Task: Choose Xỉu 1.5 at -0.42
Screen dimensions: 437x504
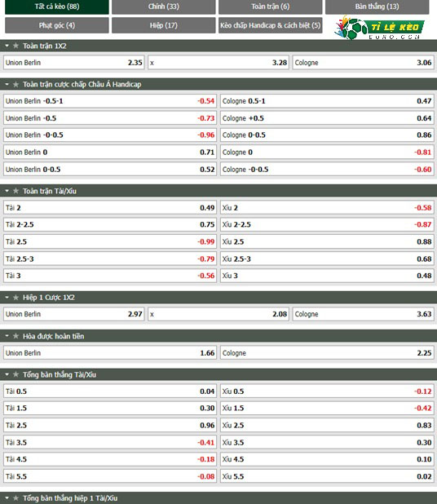Action: (x=327, y=409)
